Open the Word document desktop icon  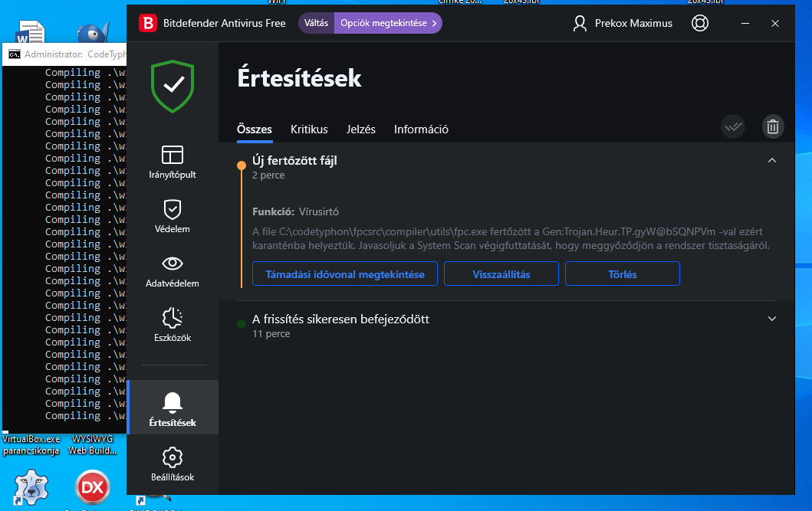(31, 32)
